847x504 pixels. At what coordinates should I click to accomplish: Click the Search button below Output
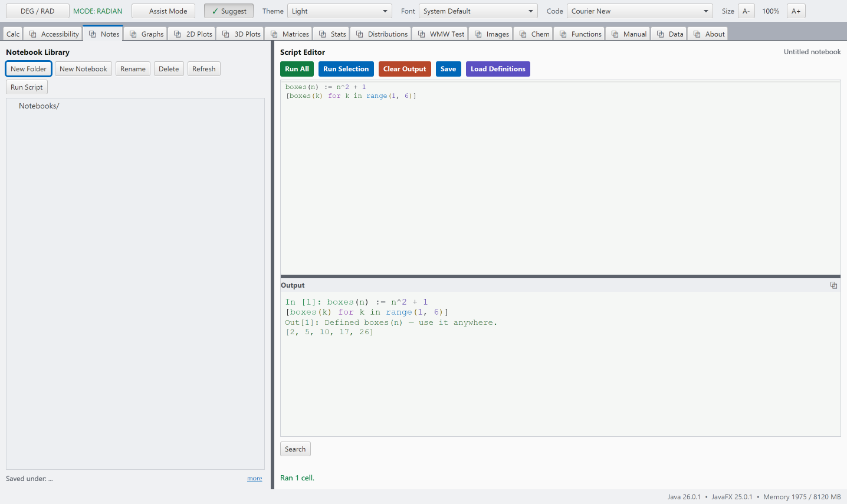pos(296,449)
